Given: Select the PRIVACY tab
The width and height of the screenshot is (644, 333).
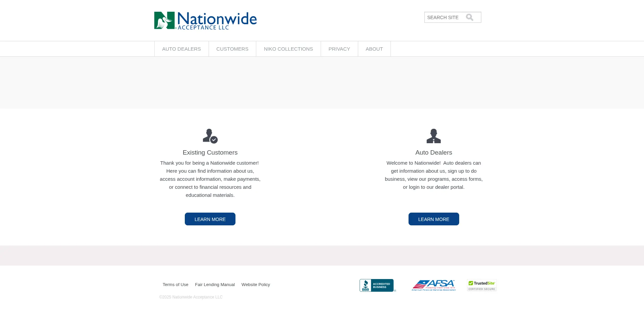Looking at the screenshot, I should pos(339,49).
